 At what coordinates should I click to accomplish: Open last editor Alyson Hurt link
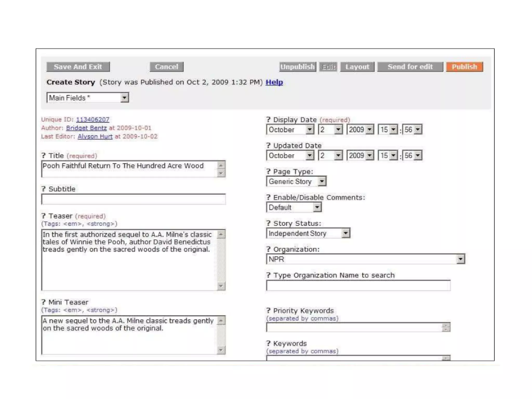pos(95,136)
